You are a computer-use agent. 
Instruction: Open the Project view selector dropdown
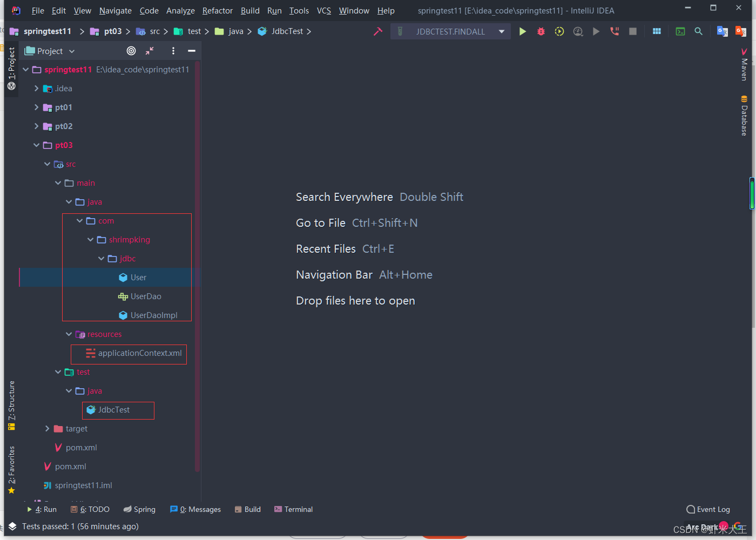click(x=50, y=51)
